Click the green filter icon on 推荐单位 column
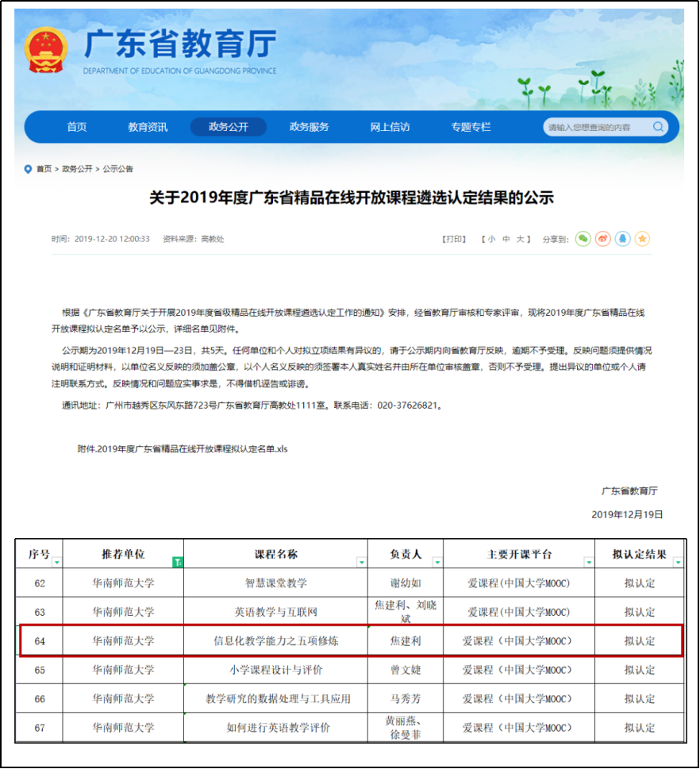Viewport: 700px width, 769px height. coord(179,559)
